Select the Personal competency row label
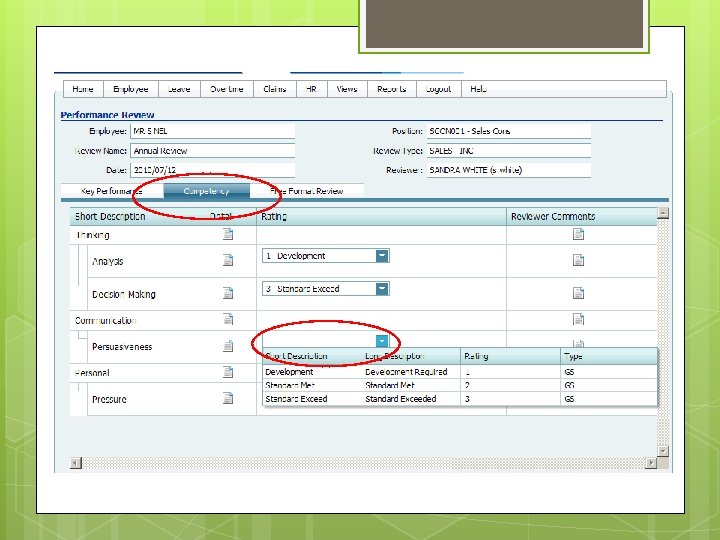Screen dimensions: 720x540 click(x=92, y=373)
